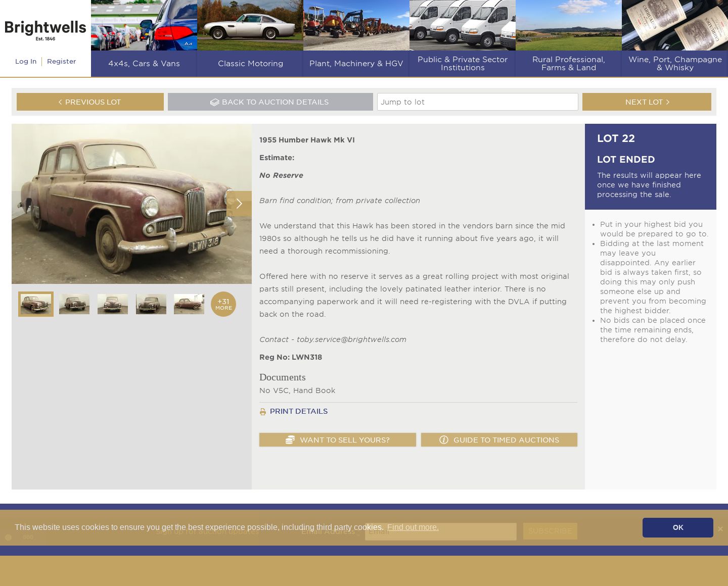Go to the Previous Lot
This screenshot has width=728, height=586.
point(90,102)
